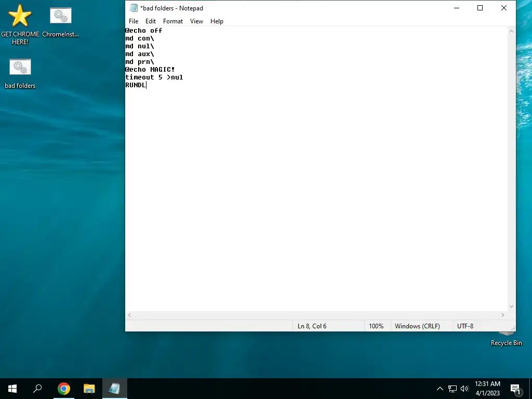Viewport: 532px width, 399px height.
Task: Select the Recycle Bin label on desktop
Action: tap(506, 343)
